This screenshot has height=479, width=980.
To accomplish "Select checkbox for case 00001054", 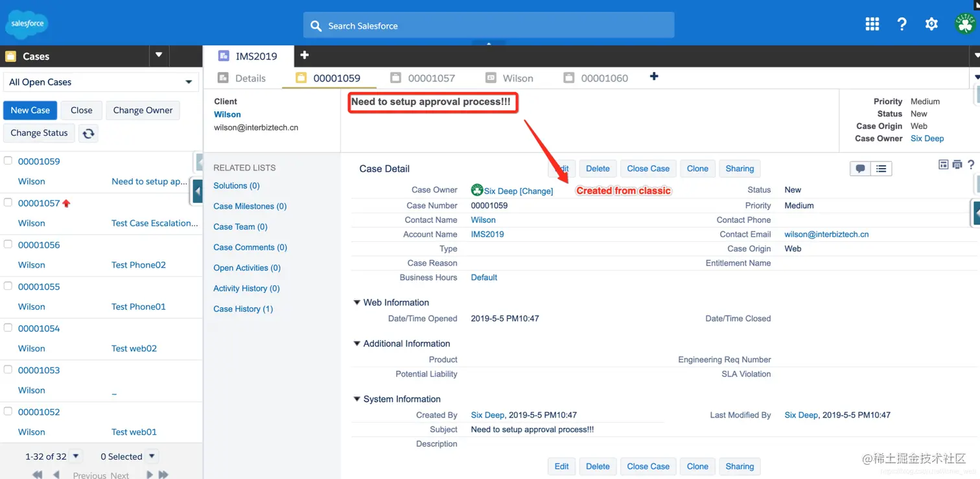I will 8,327.
